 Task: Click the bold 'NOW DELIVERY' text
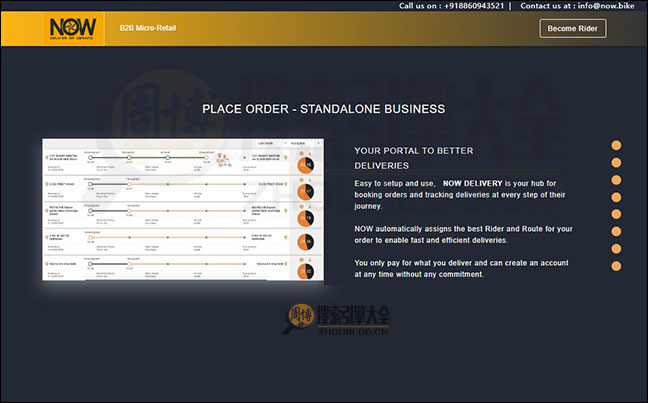pos(472,183)
